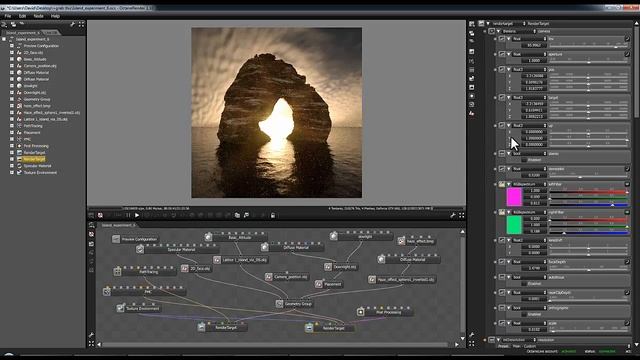Click the Camera_position.obj mesh node icon

[x=268, y=277]
